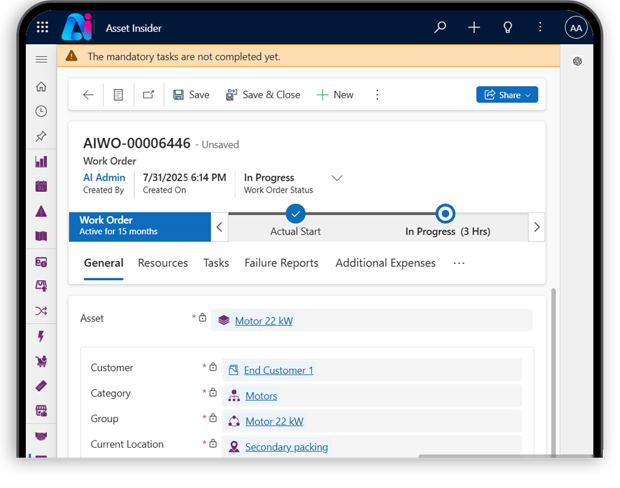
Task: Click the Work Order process flow header
Action: (140, 227)
